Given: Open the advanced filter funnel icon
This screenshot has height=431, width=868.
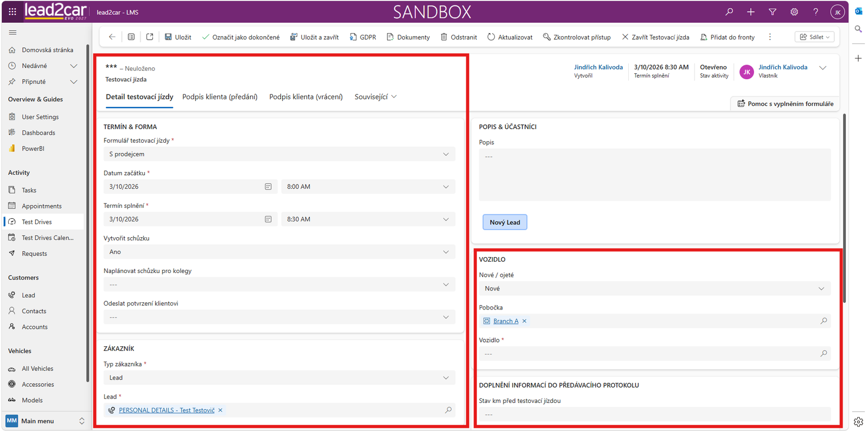Looking at the screenshot, I should coord(773,11).
